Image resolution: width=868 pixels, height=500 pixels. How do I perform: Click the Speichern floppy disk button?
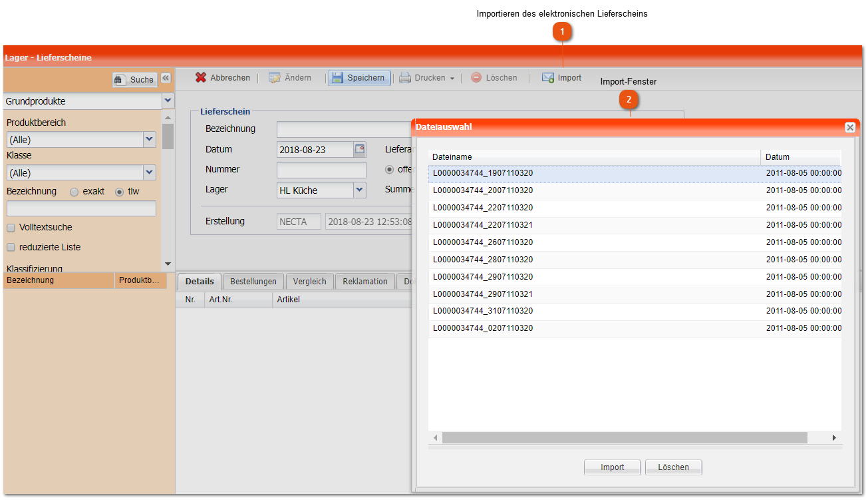[x=359, y=78]
